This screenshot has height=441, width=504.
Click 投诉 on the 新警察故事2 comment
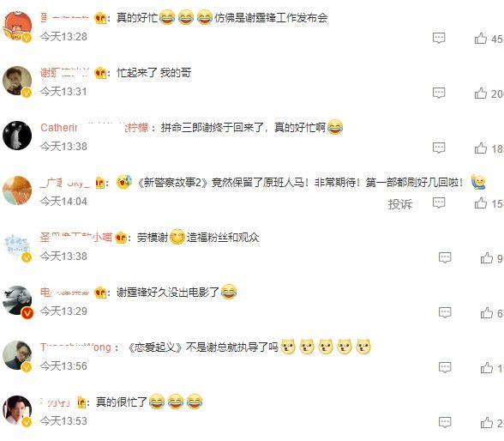399,204
